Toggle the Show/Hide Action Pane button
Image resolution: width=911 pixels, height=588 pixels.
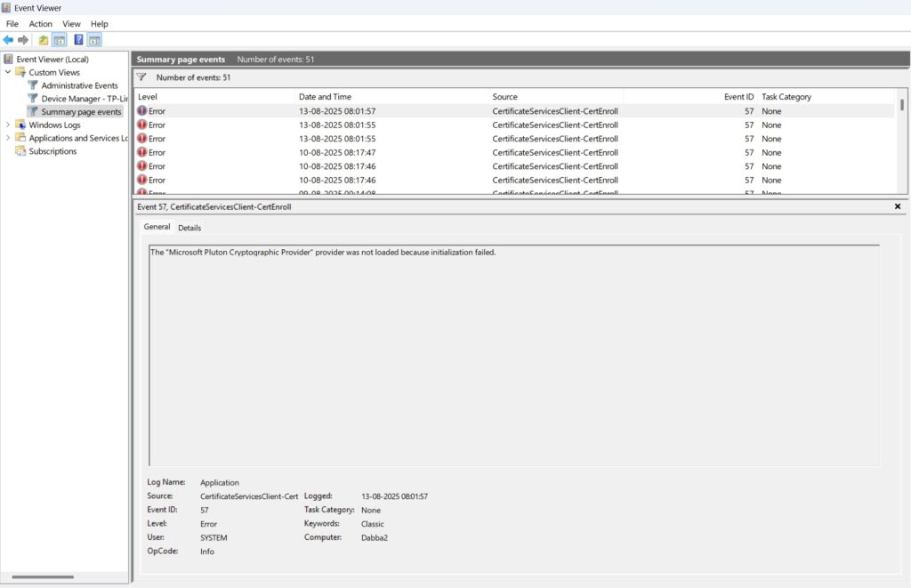(x=93, y=39)
